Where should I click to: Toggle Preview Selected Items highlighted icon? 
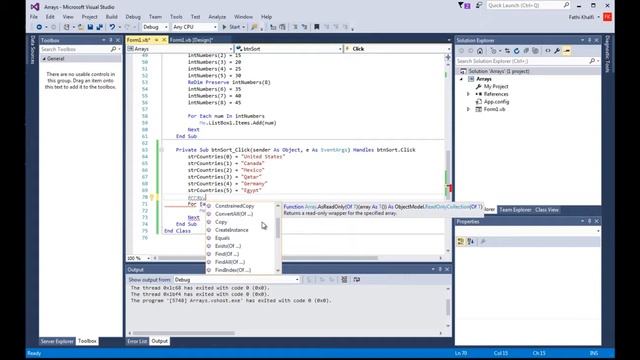coord(567,51)
